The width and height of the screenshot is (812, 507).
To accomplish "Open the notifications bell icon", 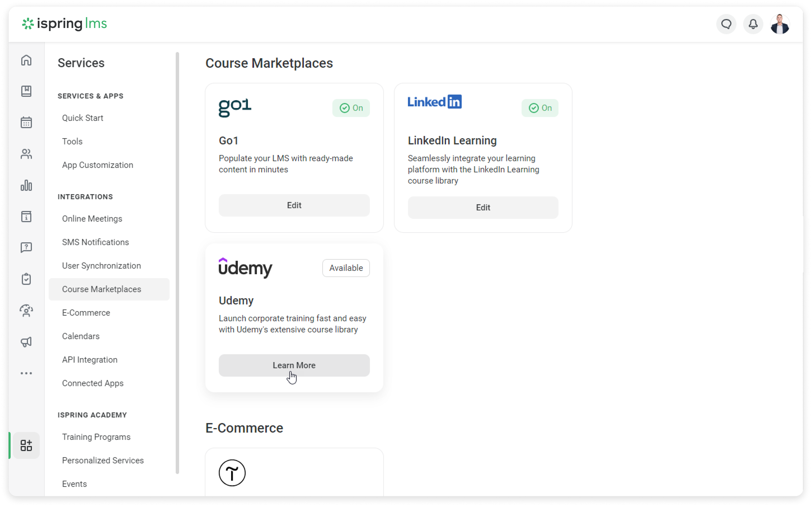I will pos(753,24).
